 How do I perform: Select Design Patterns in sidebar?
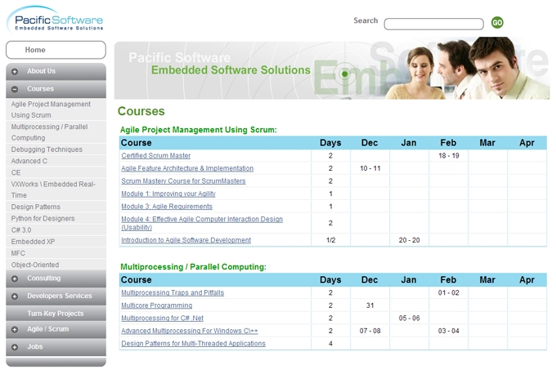[x=56, y=207]
